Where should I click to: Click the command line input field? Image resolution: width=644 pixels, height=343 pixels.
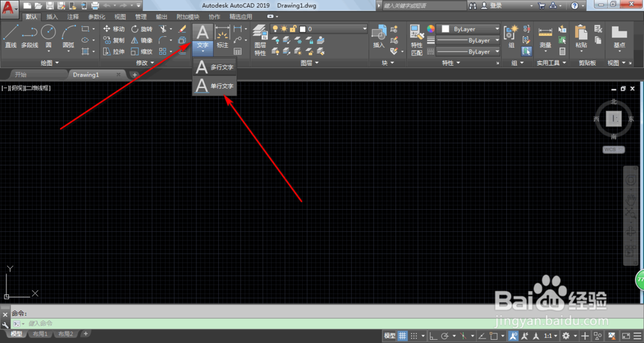tap(327, 323)
